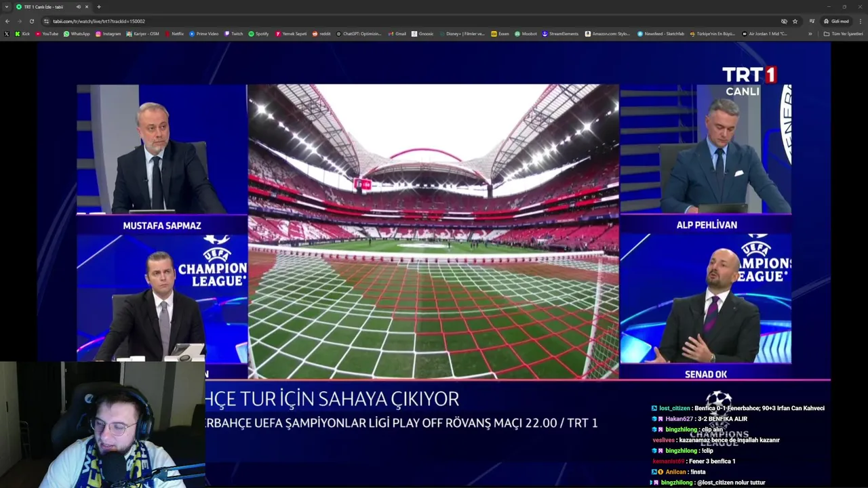Select the TRT 1 Canlı İzle tab

click(x=53, y=7)
